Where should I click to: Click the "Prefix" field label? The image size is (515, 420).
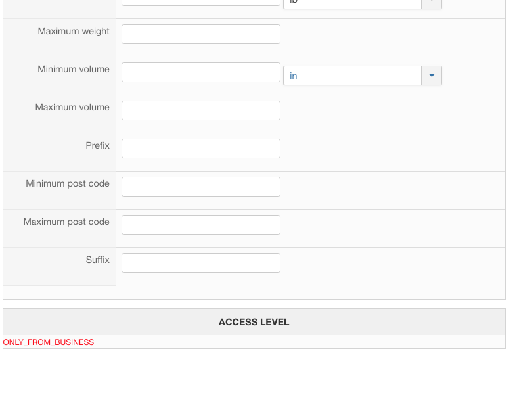coord(97,145)
